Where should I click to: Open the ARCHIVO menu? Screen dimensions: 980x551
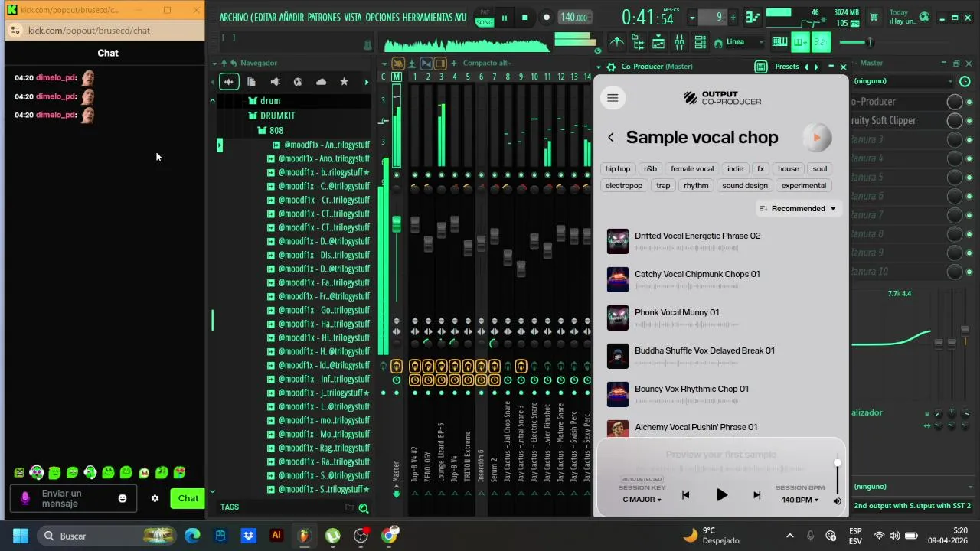pos(234,17)
